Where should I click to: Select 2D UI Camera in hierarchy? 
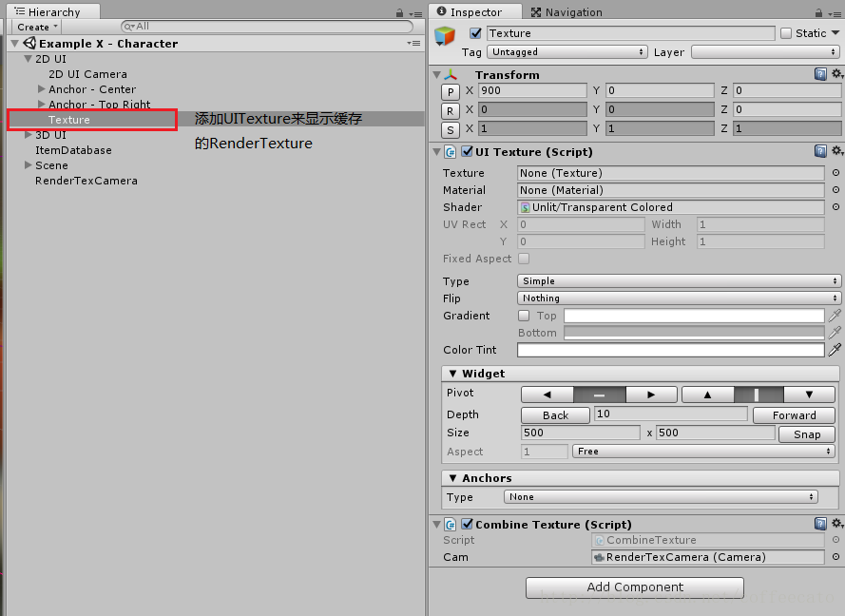[87, 74]
